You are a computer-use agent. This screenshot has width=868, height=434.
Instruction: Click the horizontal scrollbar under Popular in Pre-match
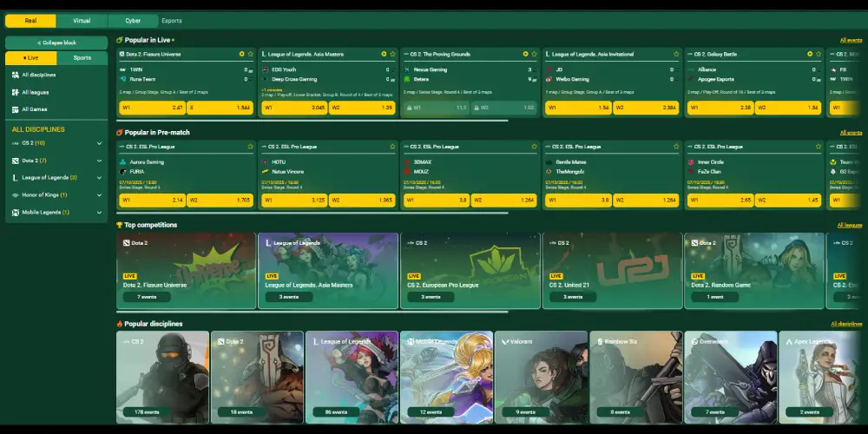pyautogui.click(x=312, y=214)
